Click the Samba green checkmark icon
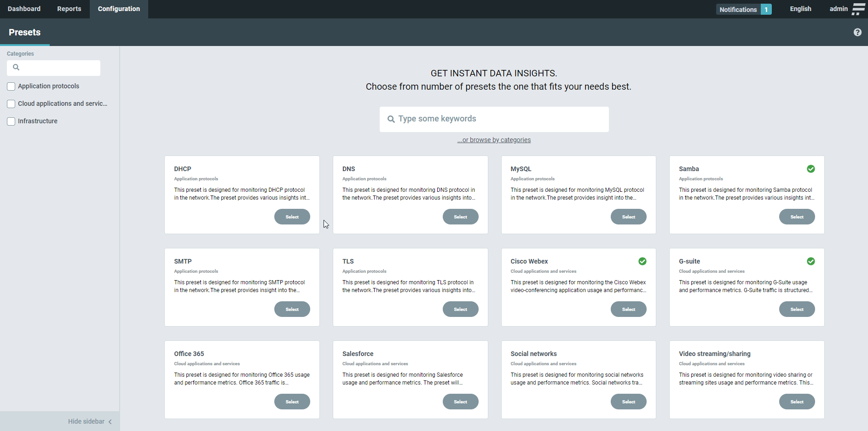This screenshot has width=868, height=431. (x=811, y=169)
